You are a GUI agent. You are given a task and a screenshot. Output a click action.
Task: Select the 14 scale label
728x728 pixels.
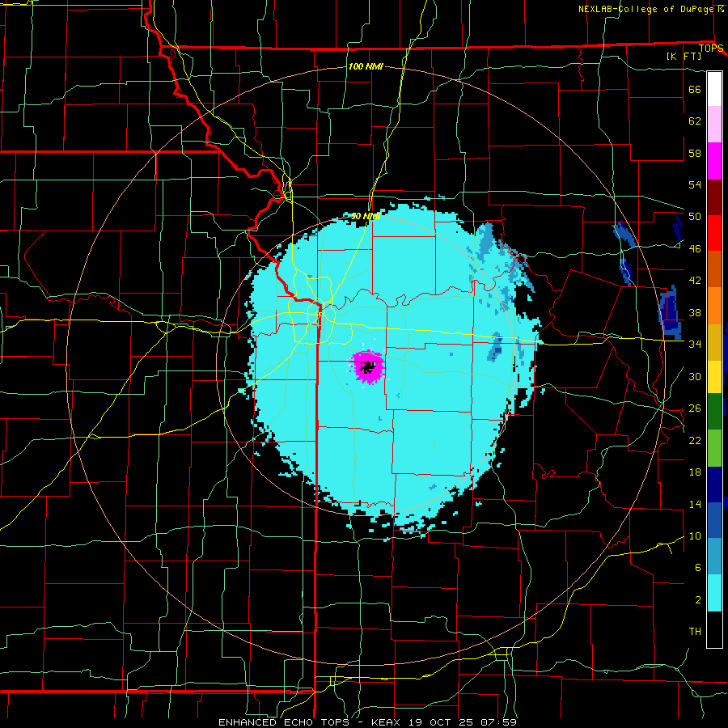695,504
